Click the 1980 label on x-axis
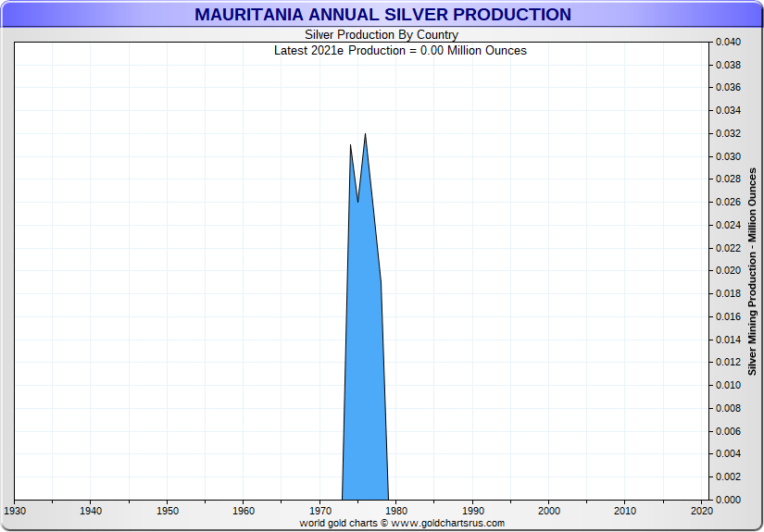 tap(396, 511)
